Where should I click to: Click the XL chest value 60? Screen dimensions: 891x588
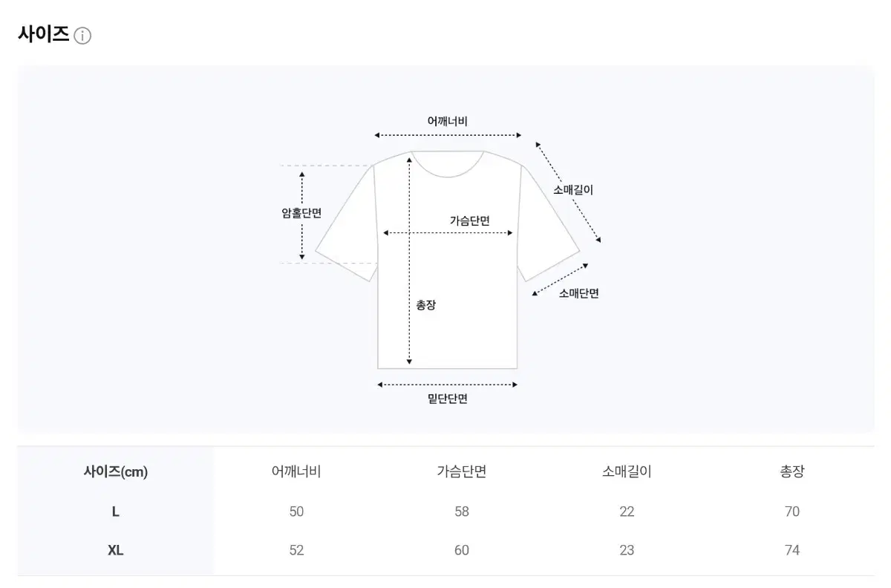[x=462, y=550]
